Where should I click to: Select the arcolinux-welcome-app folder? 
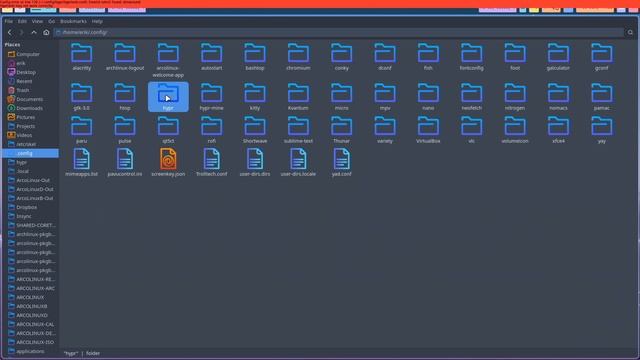coord(168,60)
